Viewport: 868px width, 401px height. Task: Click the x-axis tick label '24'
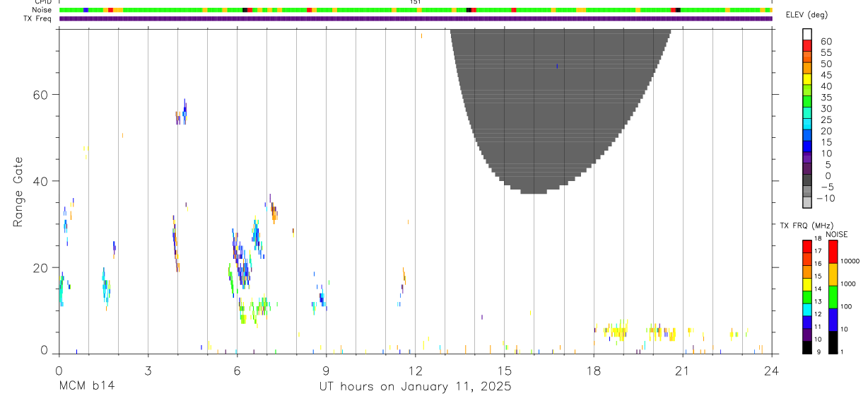(x=771, y=370)
